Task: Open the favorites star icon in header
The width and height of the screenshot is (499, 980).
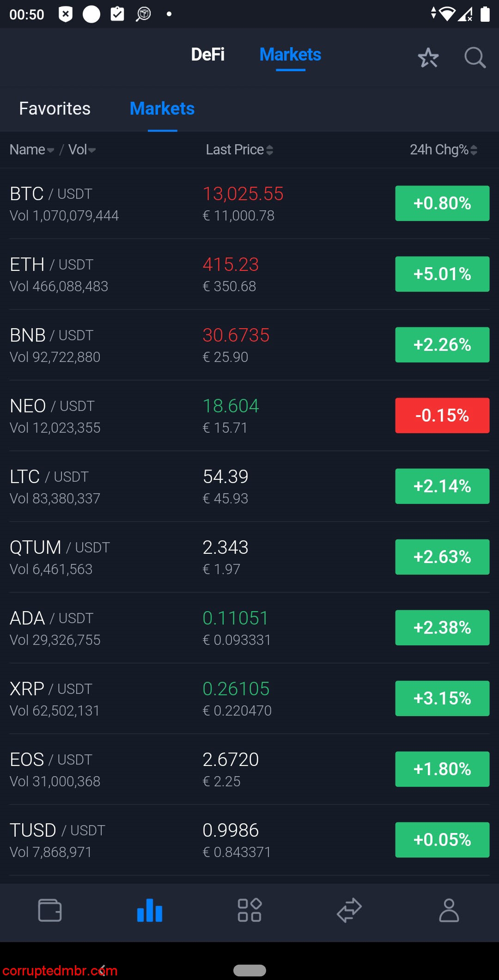Action: click(x=428, y=58)
